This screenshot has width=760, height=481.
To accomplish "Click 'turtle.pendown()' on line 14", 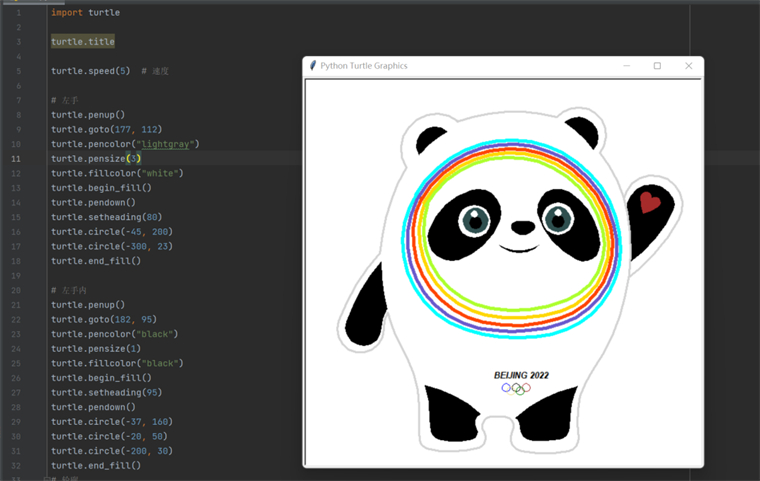I will 94,202.
